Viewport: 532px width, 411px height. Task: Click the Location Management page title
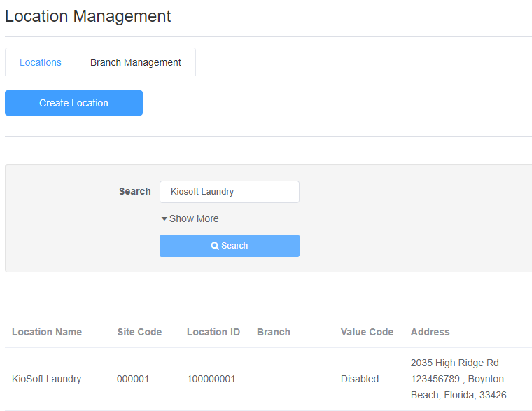[88, 16]
